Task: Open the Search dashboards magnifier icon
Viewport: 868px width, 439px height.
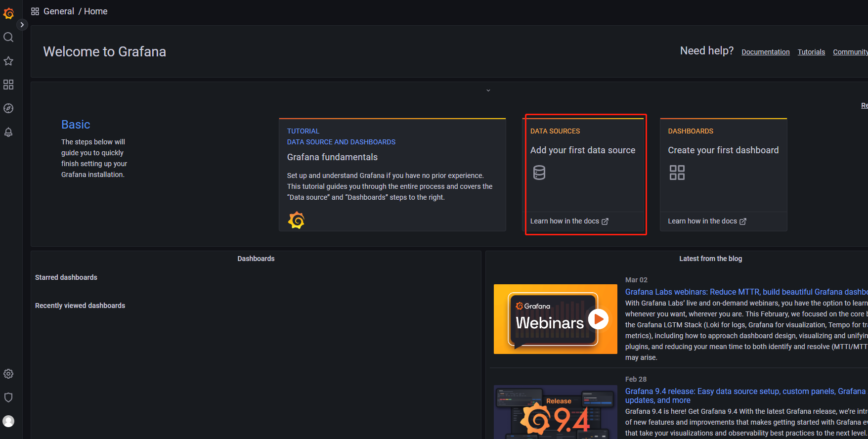Action: pyautogui.click(x=8, y=37)
